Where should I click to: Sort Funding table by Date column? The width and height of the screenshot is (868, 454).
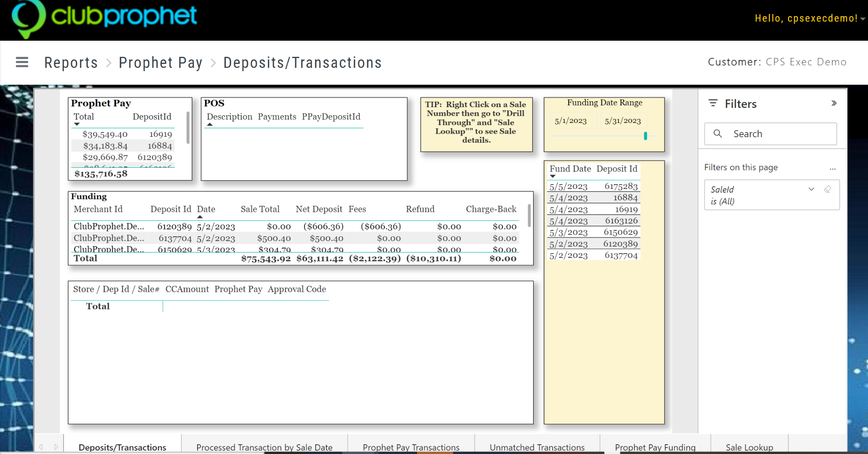(206, 209)
